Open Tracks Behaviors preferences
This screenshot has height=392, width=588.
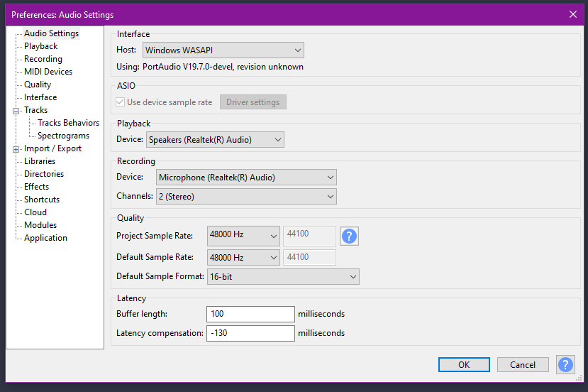(68, 123)
